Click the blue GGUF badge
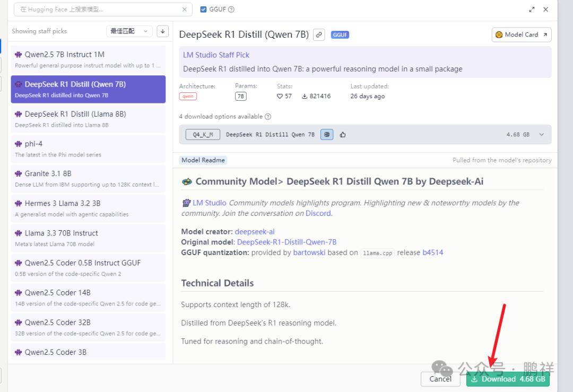Screen dimensions: 573x392 (x=340, y=34)
